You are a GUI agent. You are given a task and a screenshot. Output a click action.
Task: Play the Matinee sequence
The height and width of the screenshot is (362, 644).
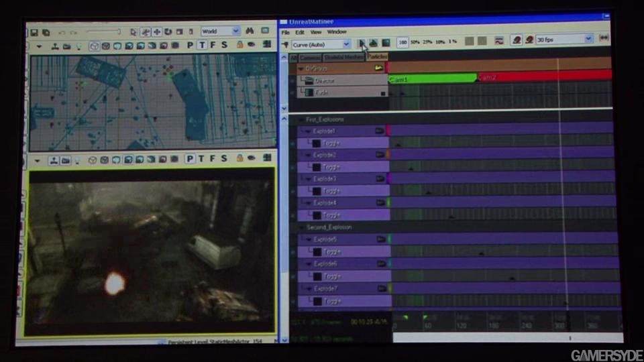coord(362,43)
